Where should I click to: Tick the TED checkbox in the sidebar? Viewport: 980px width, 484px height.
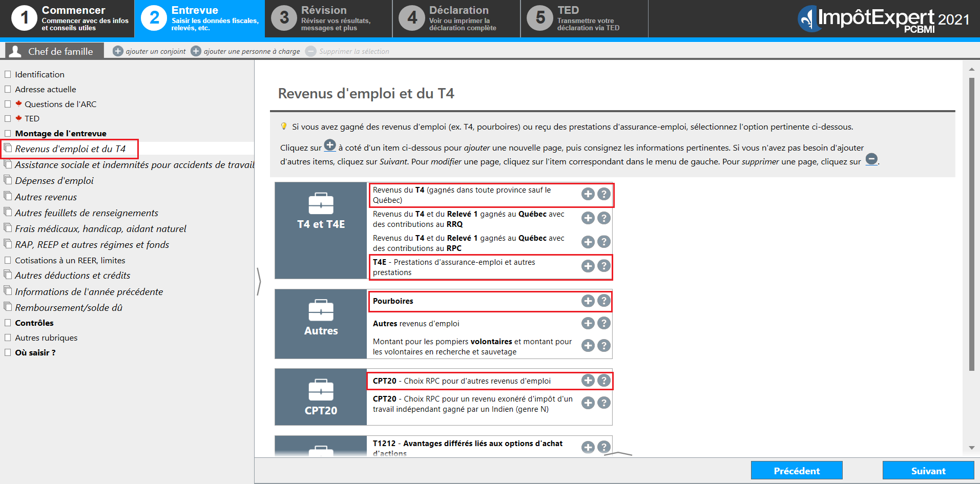[8, 118]
